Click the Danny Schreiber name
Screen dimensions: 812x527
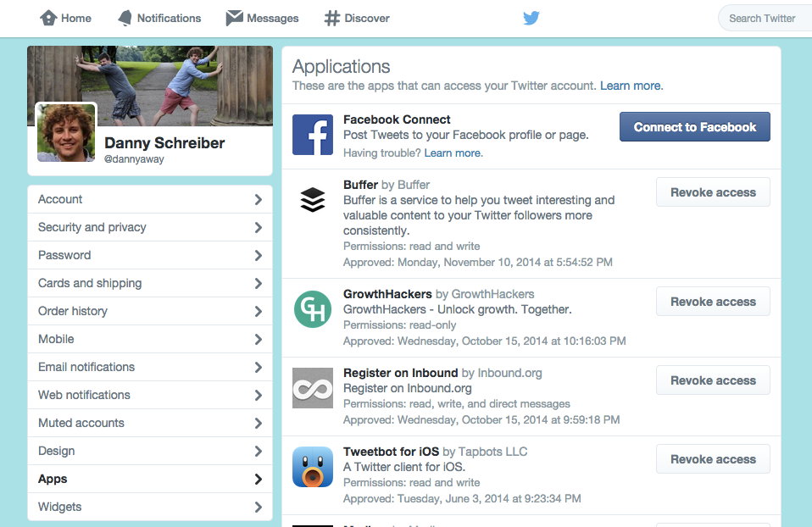[x=164, y=143]
